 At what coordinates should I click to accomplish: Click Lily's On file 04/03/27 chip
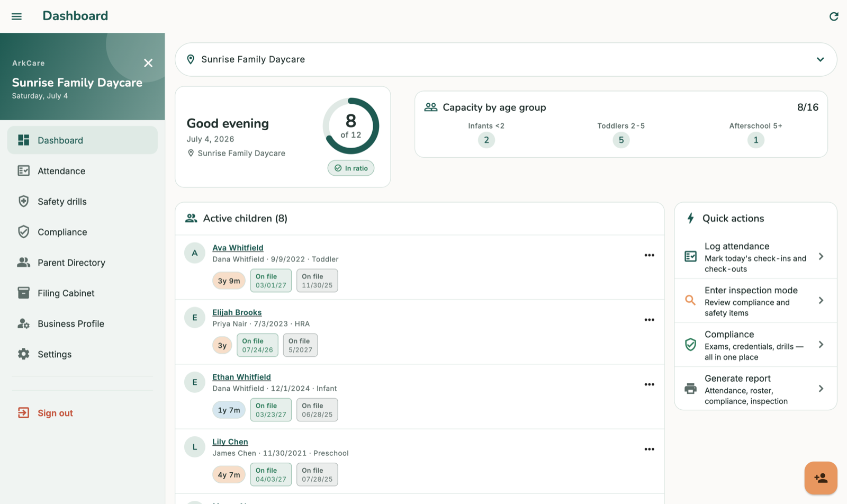coord(271,474)
